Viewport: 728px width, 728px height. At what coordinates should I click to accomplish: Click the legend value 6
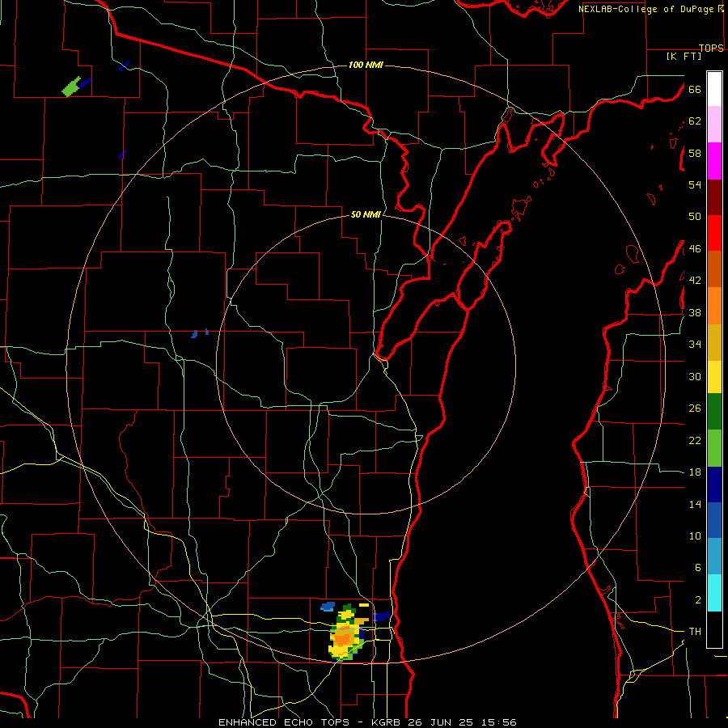click(697, 568)
